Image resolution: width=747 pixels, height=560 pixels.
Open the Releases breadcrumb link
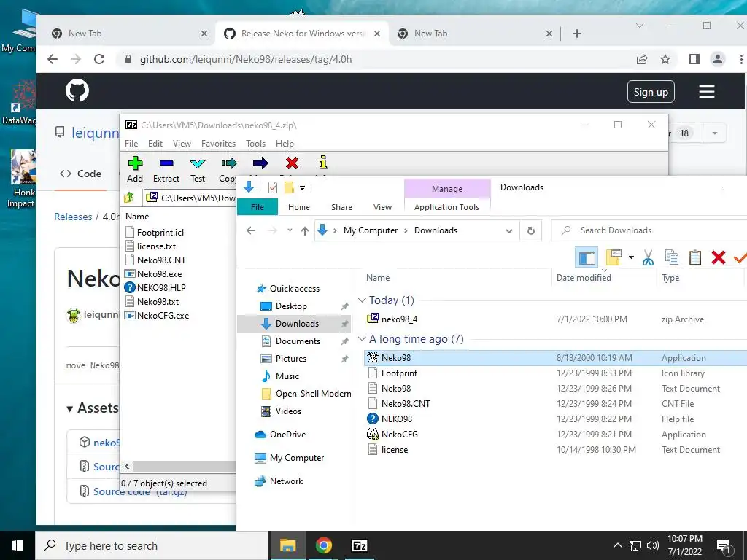[73, 217]
